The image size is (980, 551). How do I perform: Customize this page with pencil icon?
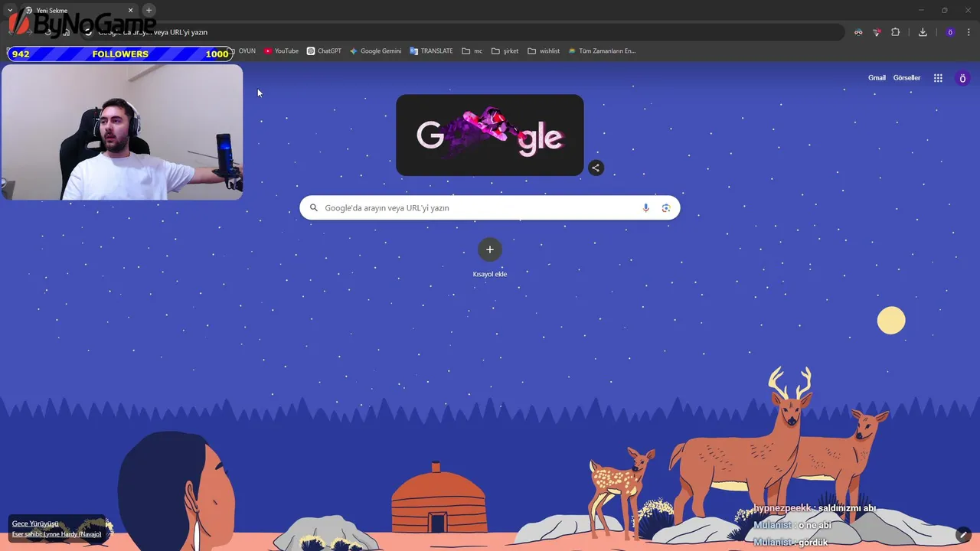963,535
